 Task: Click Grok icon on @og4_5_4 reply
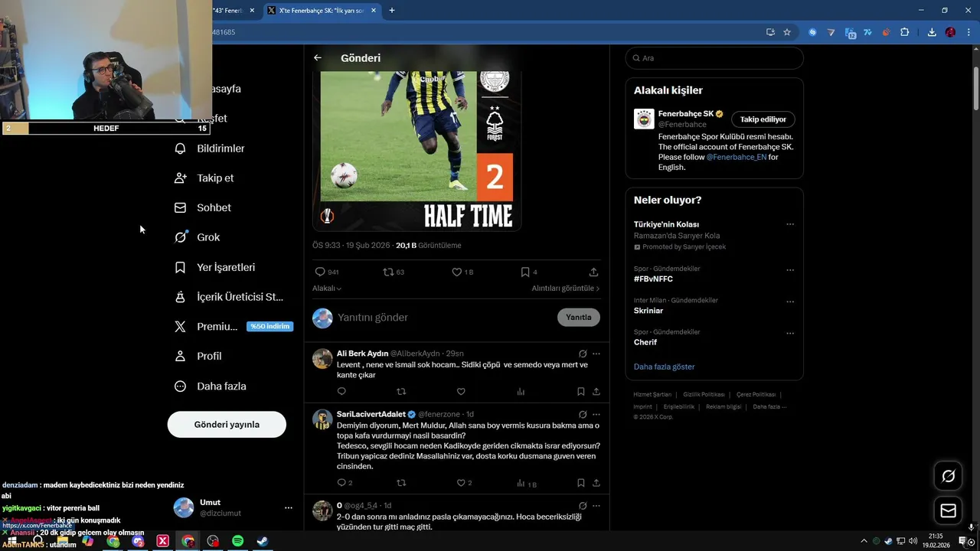pos(583,505)
